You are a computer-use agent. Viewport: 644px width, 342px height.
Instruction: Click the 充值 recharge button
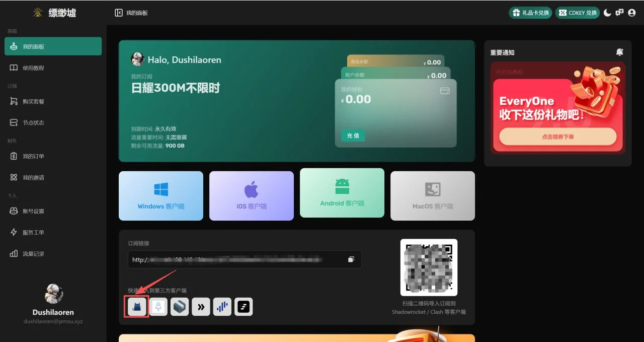[353, 135]
